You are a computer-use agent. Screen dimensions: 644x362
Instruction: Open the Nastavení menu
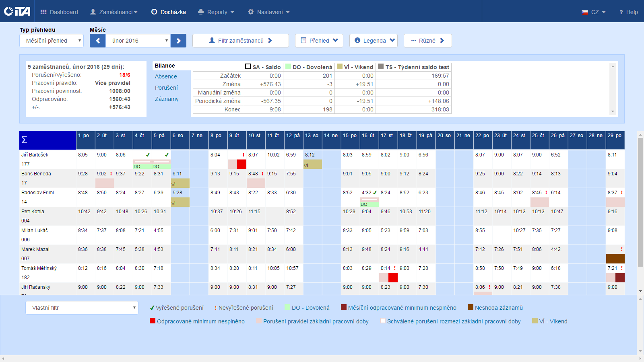[x=268, y=12]
